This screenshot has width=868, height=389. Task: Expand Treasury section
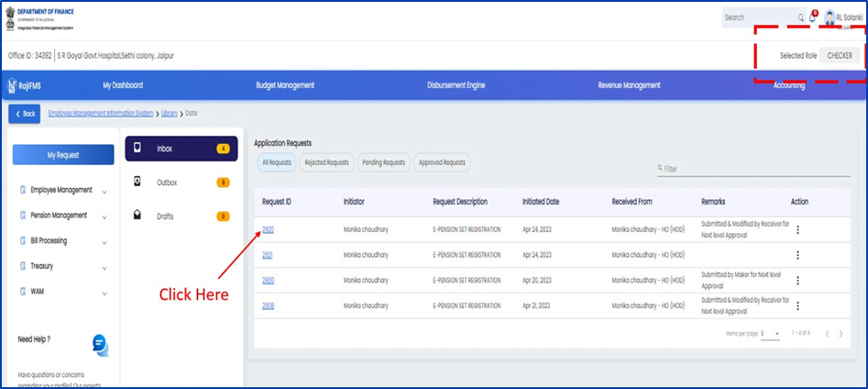(104, 269)
